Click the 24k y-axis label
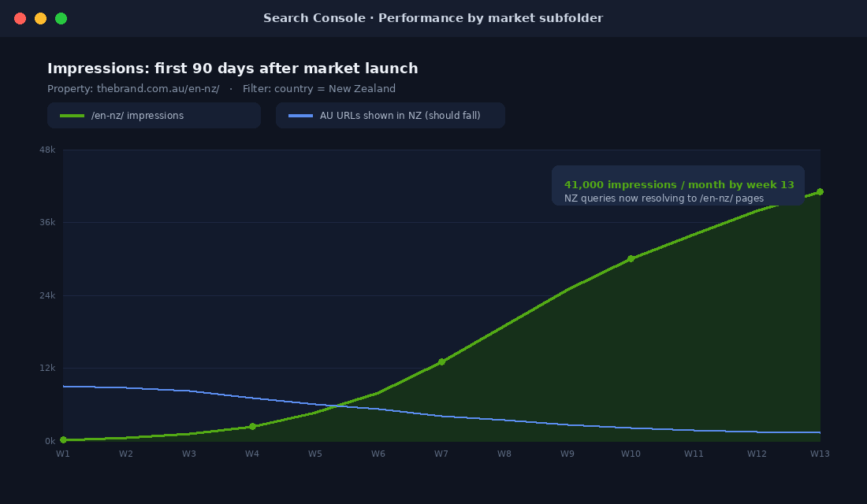Screen dimensions: 867x504 [47, 295]
